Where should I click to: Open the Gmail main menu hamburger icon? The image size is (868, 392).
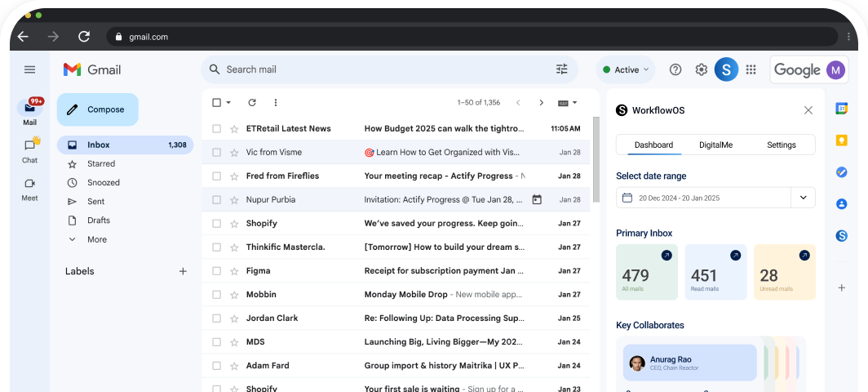[30, 69]
